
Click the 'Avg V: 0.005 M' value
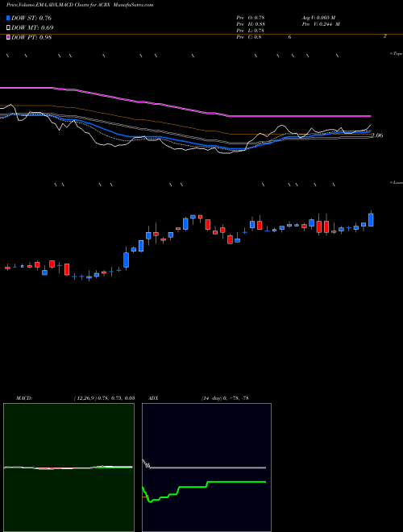coord(318,18)
